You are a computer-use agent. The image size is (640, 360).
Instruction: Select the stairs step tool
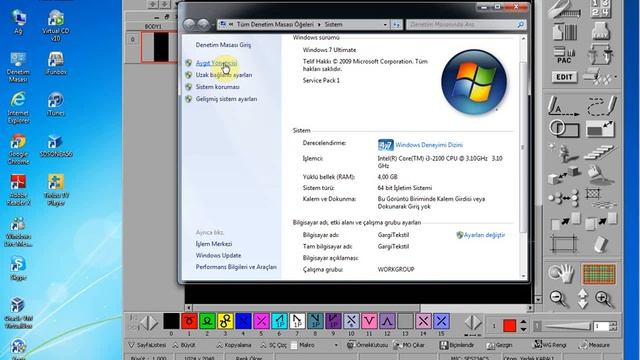pyautogui.click(x=600, y=152)
